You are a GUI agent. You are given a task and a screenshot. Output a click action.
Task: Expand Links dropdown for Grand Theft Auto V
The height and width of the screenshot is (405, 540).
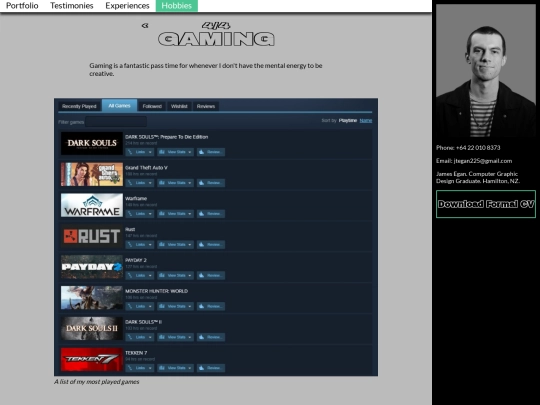(139, 183)
